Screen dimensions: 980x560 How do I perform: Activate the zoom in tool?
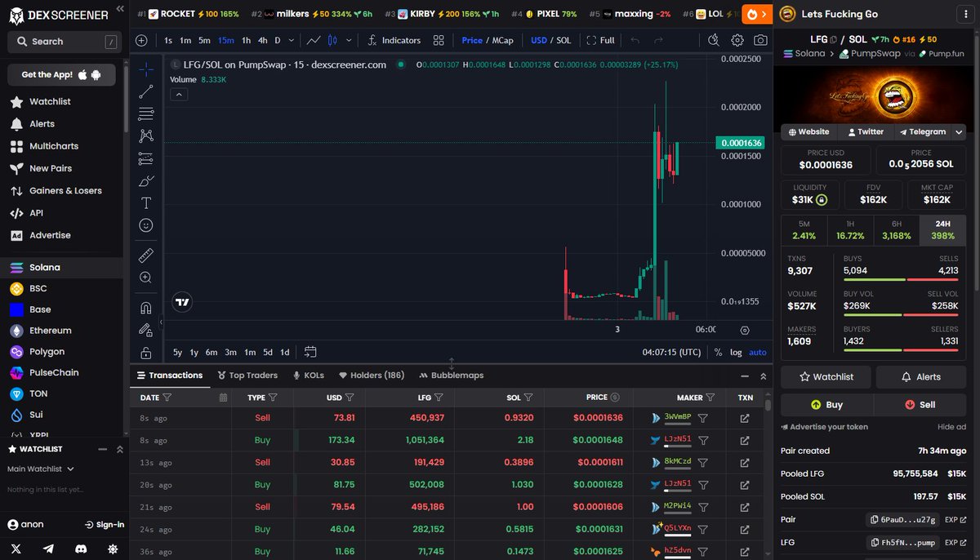146,278
